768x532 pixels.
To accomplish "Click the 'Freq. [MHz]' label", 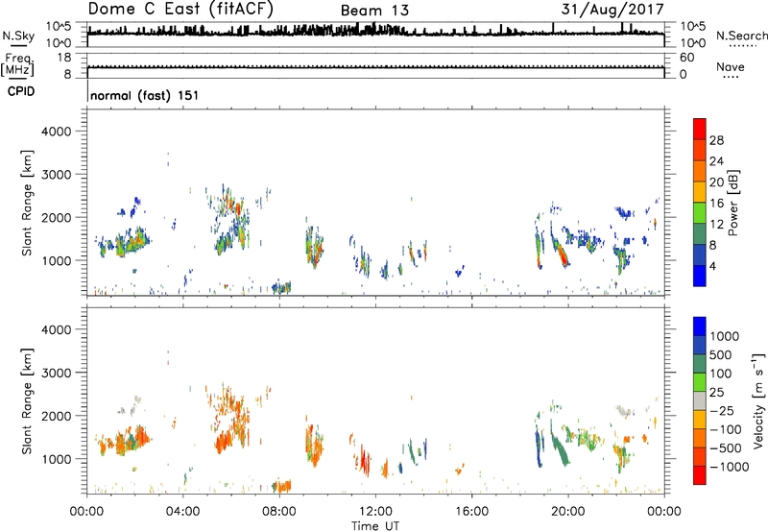I will [17, 64].
